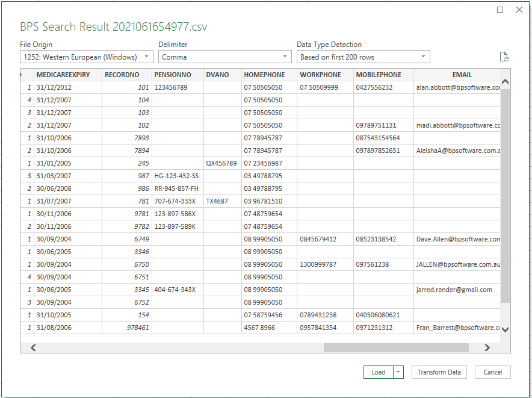Click the pension cell RR-945-857-FH
Screen dimensions: 532x398
pos(178,188)
